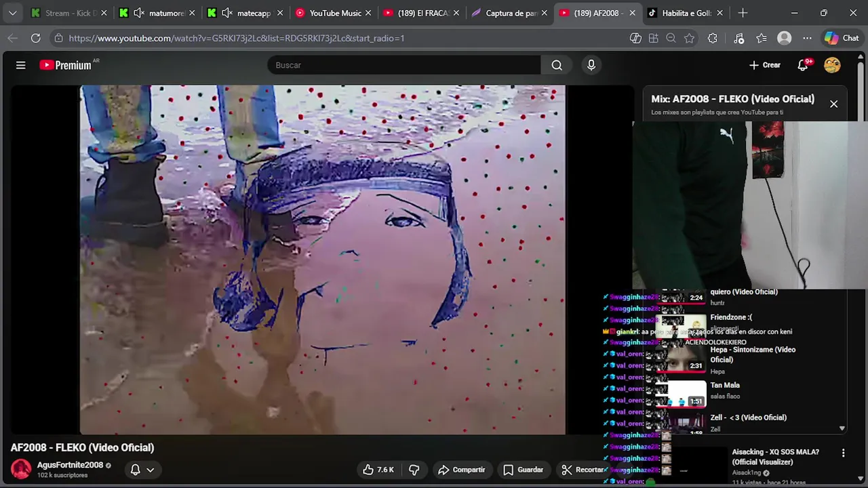
Task: Dislike the video with thumbs down
Action: click(414, 470)
